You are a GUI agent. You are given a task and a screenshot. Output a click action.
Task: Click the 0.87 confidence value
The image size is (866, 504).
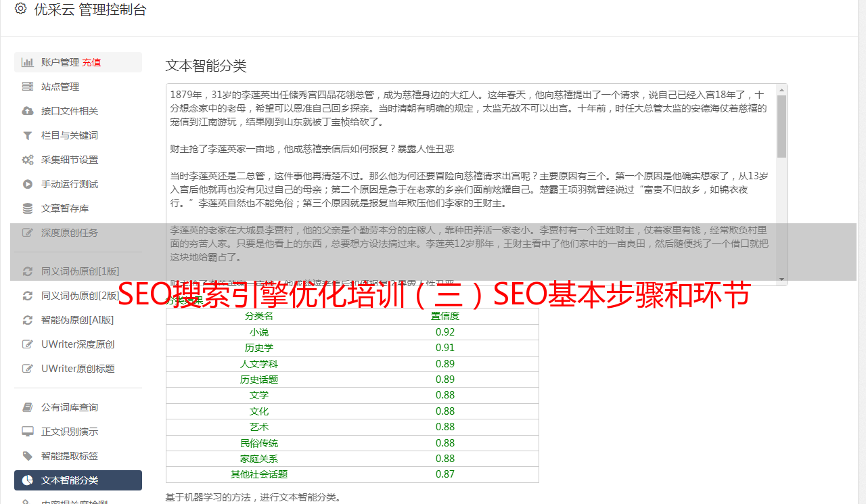445,474
